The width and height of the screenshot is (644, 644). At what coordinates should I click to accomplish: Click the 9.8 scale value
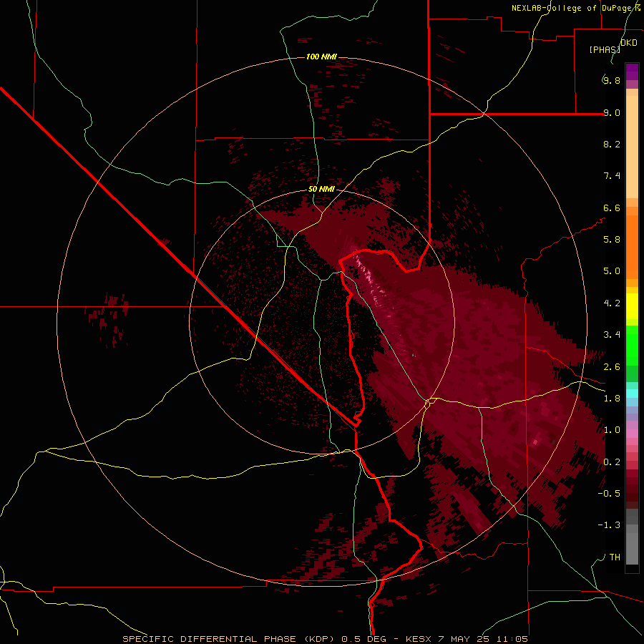pos(611,80)
